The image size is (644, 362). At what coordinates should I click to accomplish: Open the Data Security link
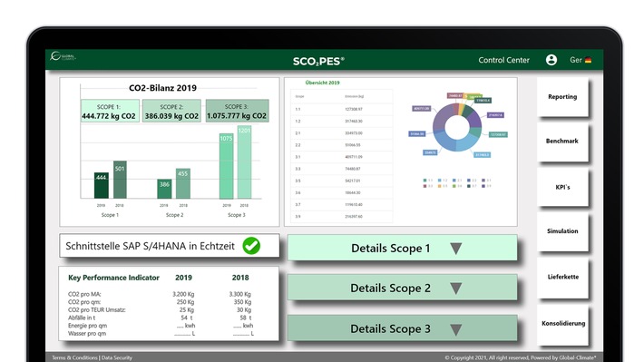(117, 357)
